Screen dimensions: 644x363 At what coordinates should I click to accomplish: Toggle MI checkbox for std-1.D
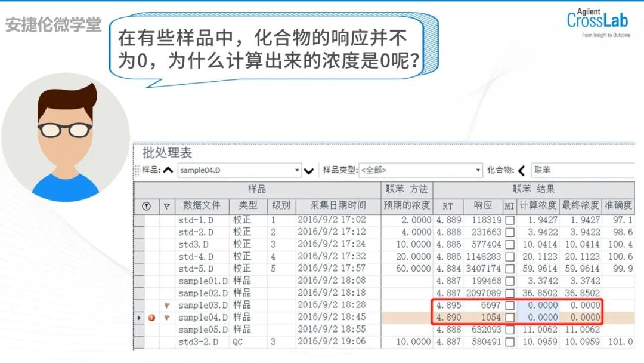click(510, 220)
